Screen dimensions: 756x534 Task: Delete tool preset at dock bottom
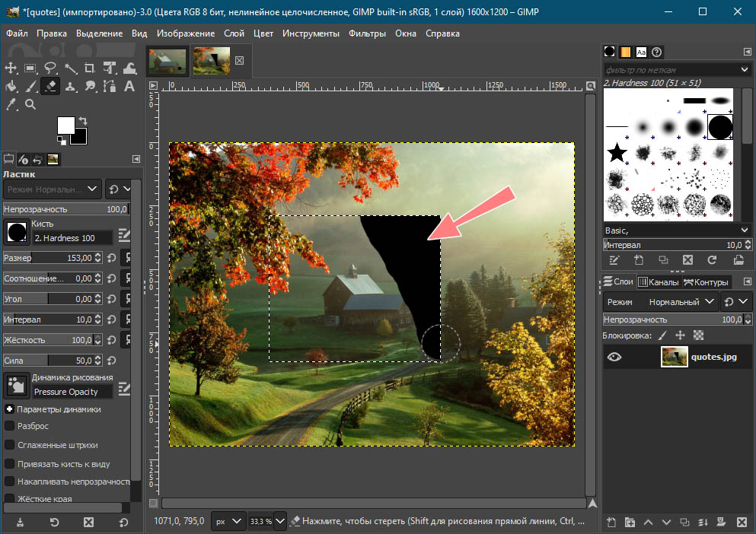click(89, 522)
